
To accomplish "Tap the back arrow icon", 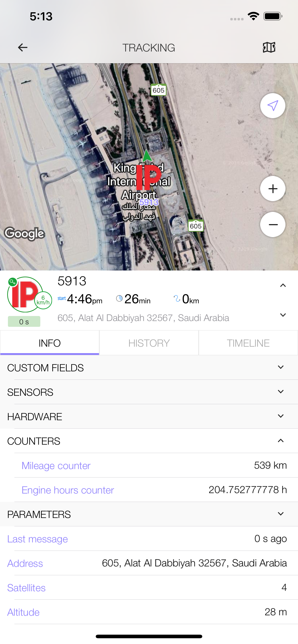I will point(23,47).
